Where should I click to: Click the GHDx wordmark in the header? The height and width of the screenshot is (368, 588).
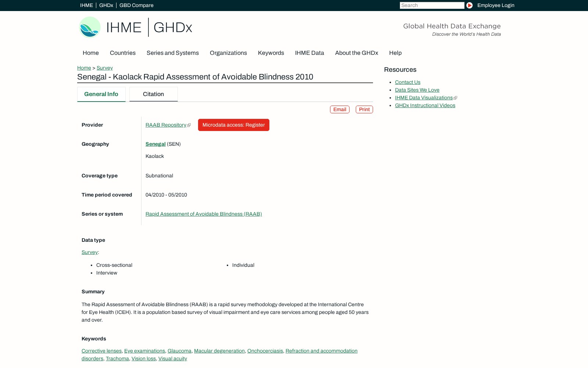coord(173,28)
